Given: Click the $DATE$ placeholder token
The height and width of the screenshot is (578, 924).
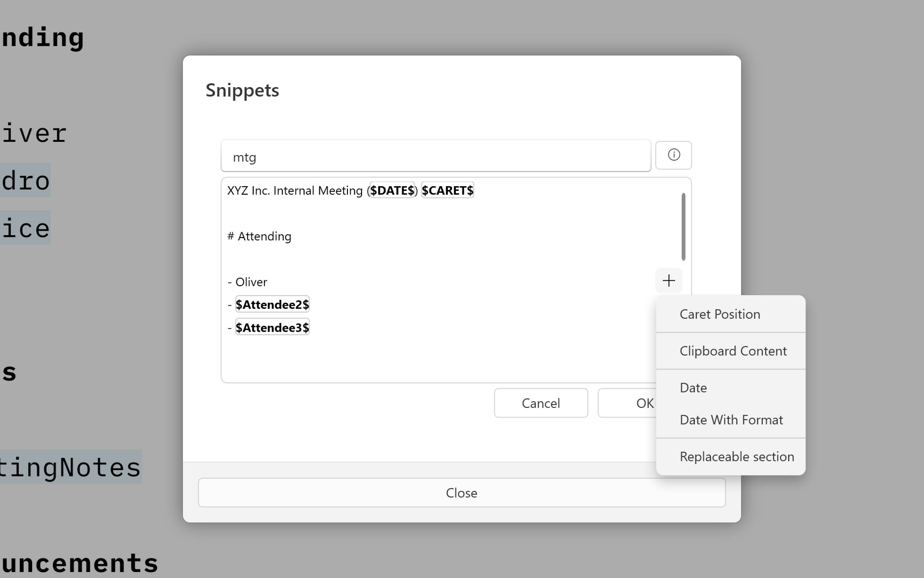Looking at the screenshot, I should pyautogui.click(x=392, y=190).
